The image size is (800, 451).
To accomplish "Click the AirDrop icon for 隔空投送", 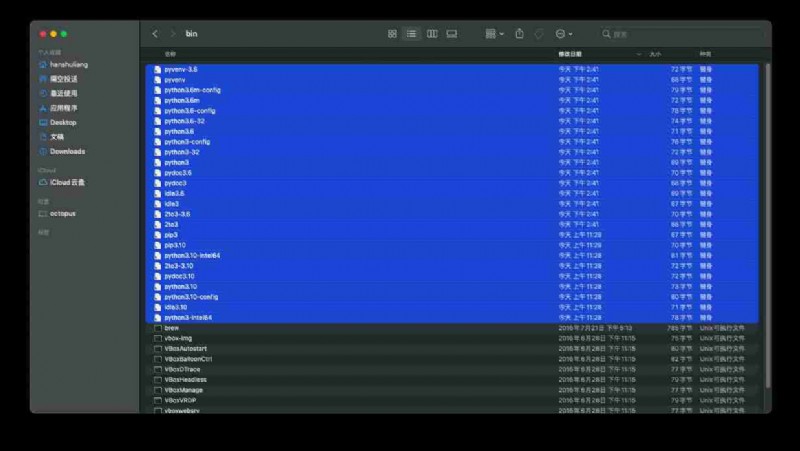I will (43, 79).
